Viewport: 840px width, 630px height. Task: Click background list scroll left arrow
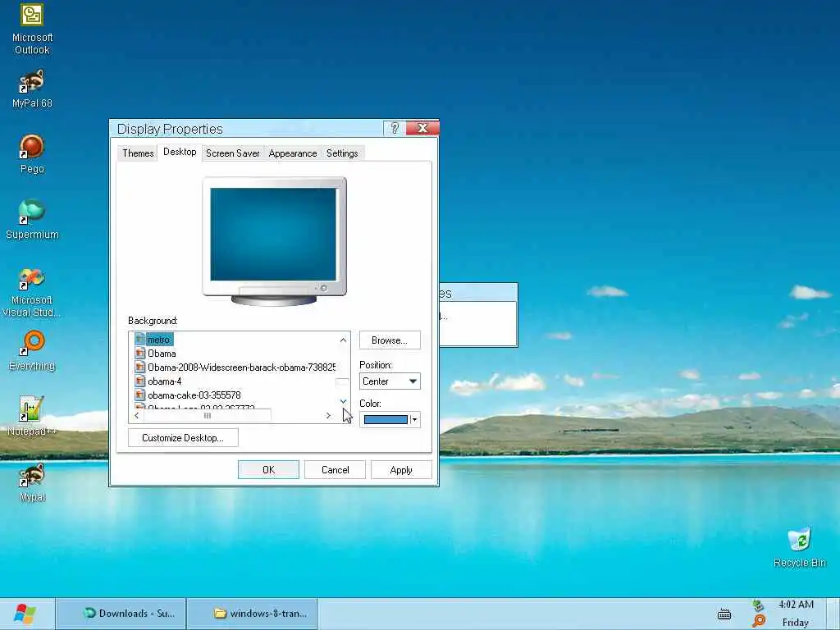click(137, 415)
